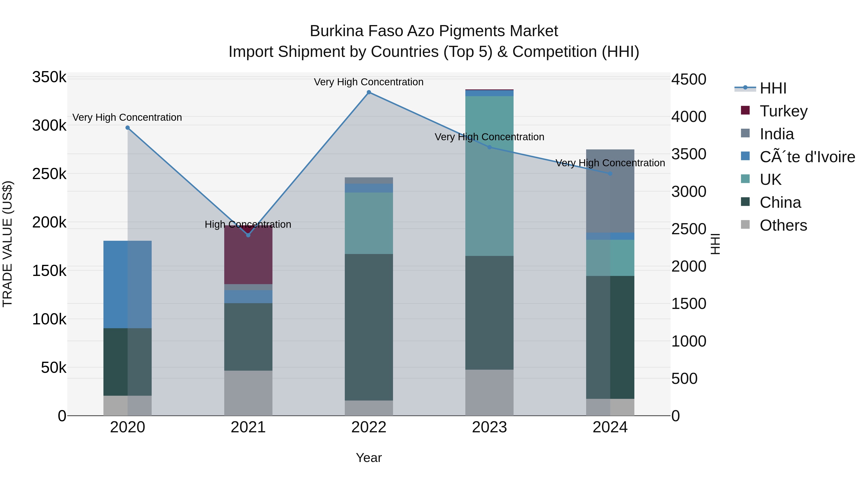This screenshot has height=488, width=868.
Task: Click the Others segment of 2021 bar
Action: [x=248, y=393]
